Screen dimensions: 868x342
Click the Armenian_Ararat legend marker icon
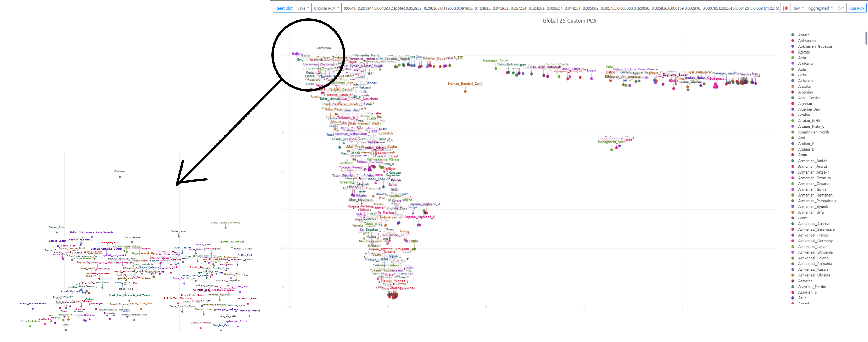click(x=793, y=167)
